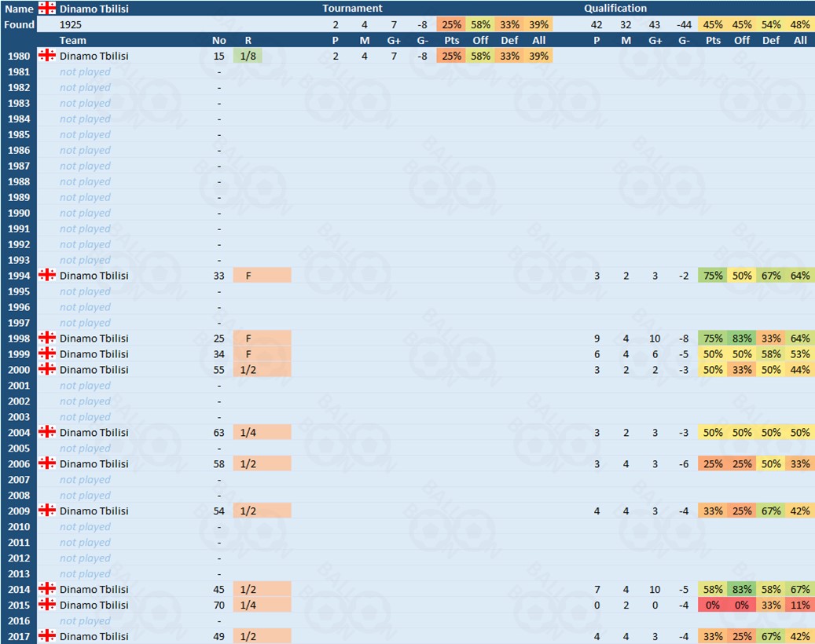Select Dinamo Tbilisi in the 2006 row
Screen dimensions: 815x644
[94, 464]
